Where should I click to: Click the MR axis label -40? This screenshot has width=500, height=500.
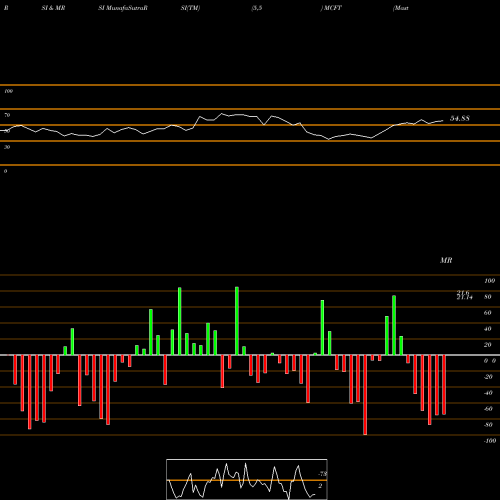pos(488,393)
